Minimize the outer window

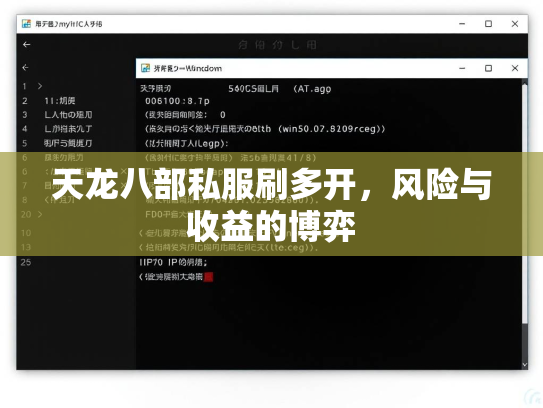coord(462,24)
